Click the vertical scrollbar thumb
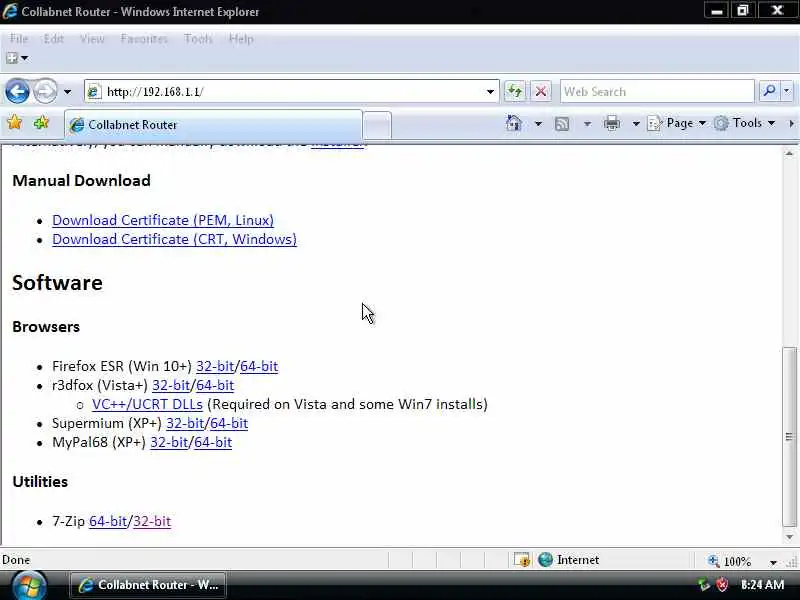The width and height of the screenshot is (800, 600). [789, 437]
